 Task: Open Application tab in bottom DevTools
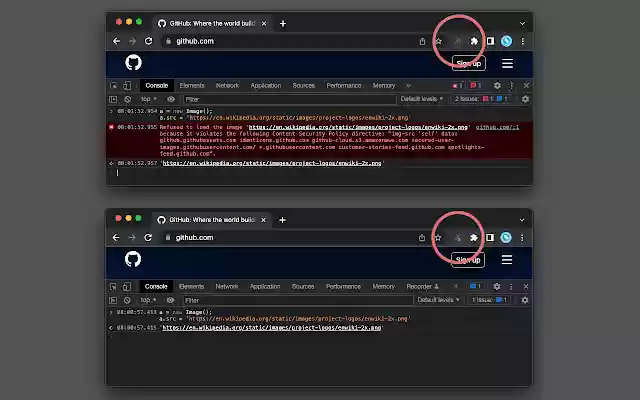click(x=265, y=287)
